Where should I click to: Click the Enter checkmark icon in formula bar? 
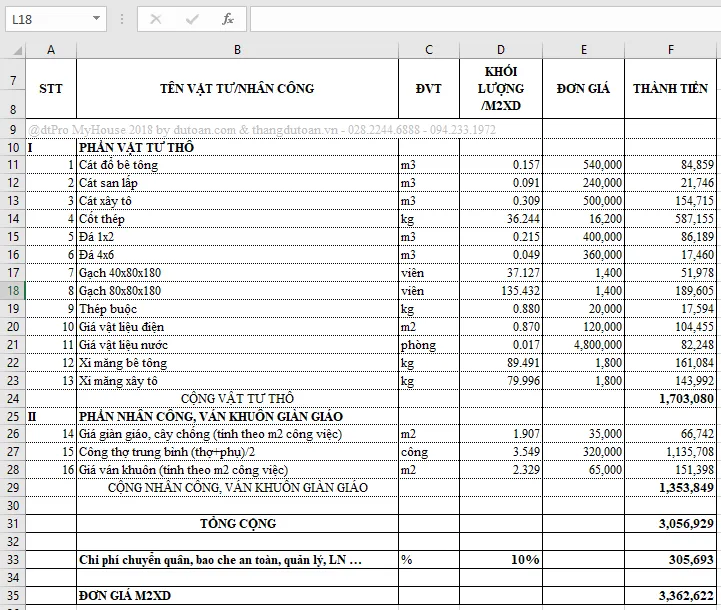coord(191,19)
